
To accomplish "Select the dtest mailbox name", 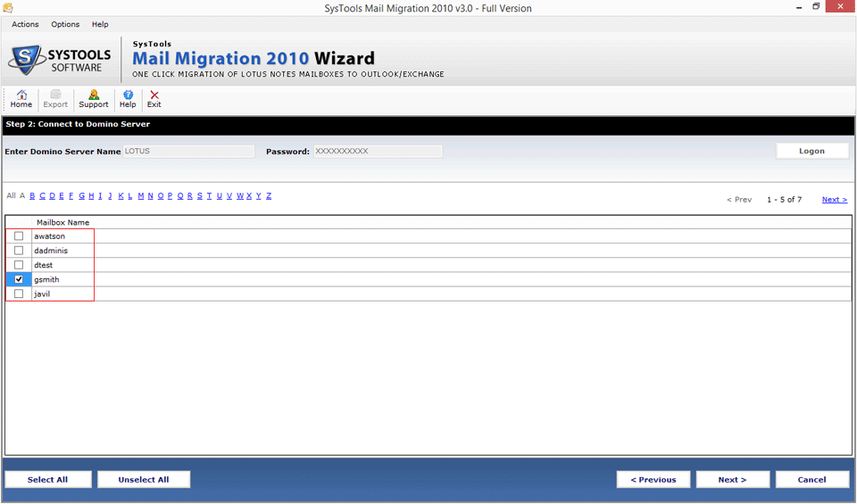I will pyautogui.click(x=43, y=265).
